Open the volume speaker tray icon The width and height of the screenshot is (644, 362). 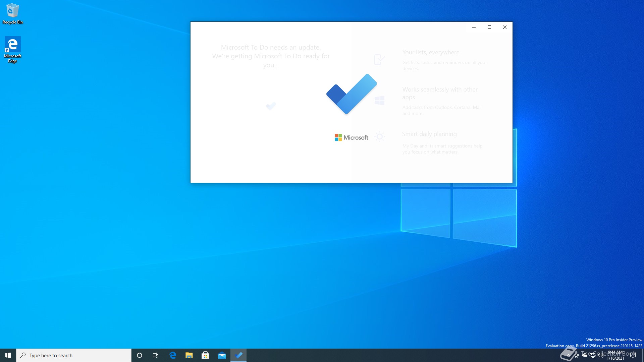pyautogui.click(x=601, y=355)
